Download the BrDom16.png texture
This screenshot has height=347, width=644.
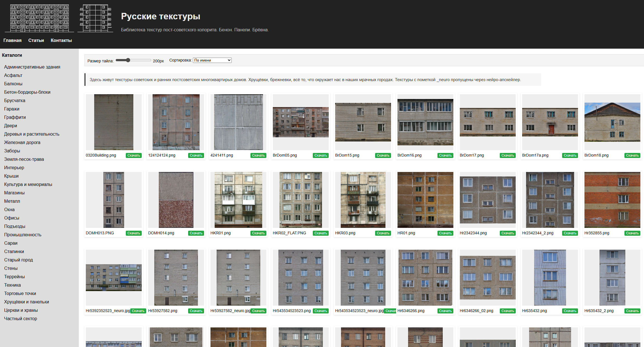tap(445, 155)
